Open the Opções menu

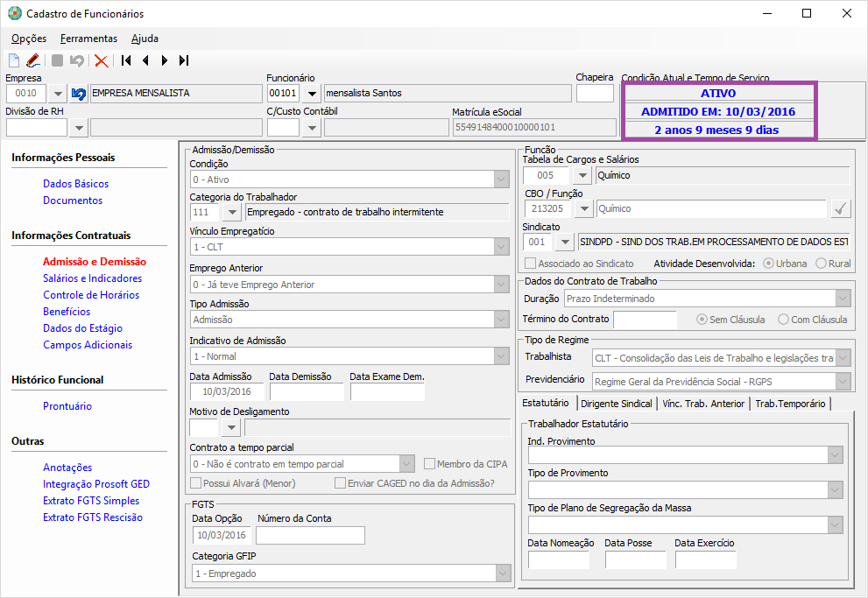(x=29, y=39)
